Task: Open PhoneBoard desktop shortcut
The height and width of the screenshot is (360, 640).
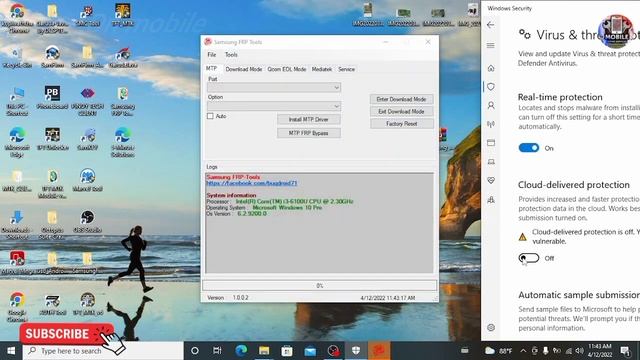Action: click(52, 98)
